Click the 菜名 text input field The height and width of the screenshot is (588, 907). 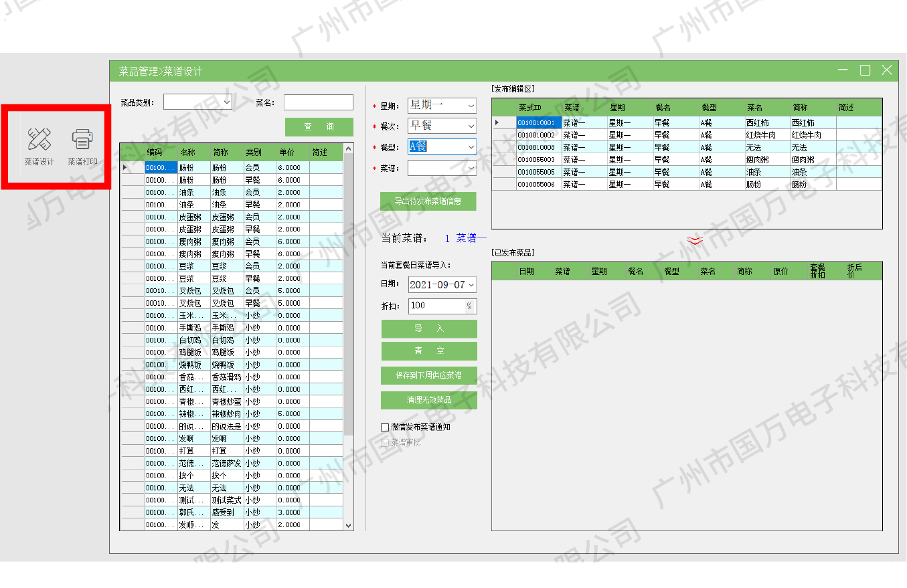(318, 102)
